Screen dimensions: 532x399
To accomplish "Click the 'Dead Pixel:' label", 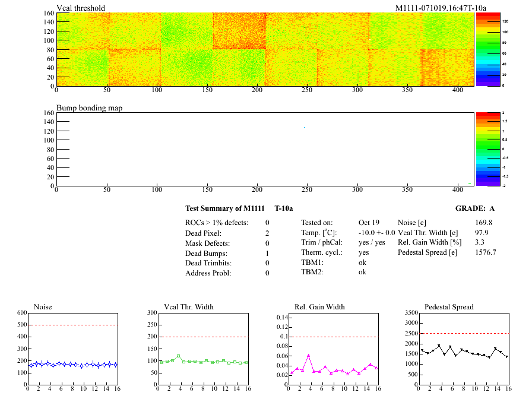I will tap(202, 233).
